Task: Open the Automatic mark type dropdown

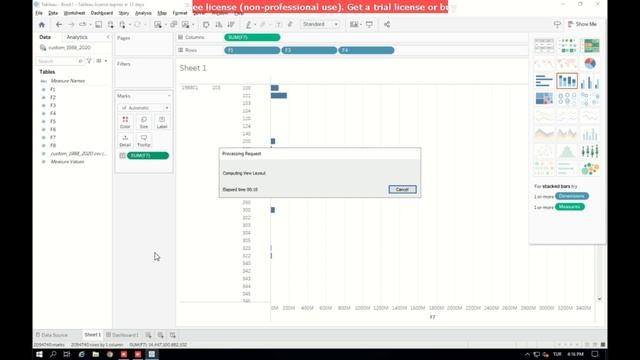Action: point(144,108)
